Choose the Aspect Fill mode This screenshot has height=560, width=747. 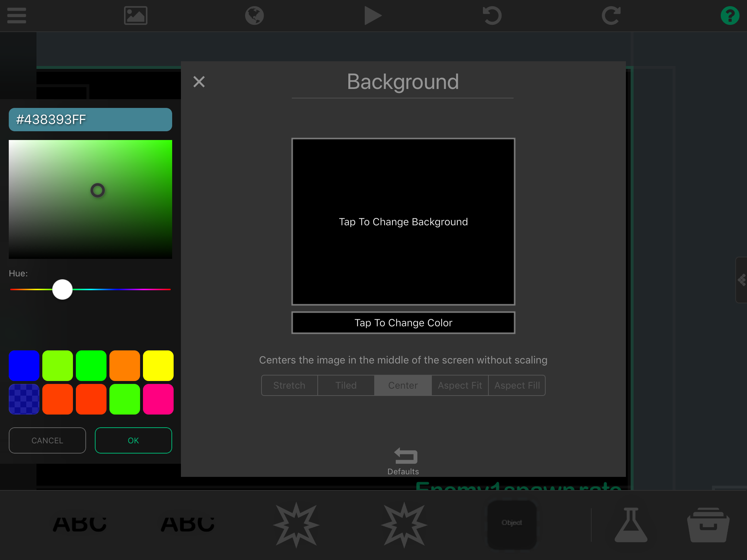517,385
